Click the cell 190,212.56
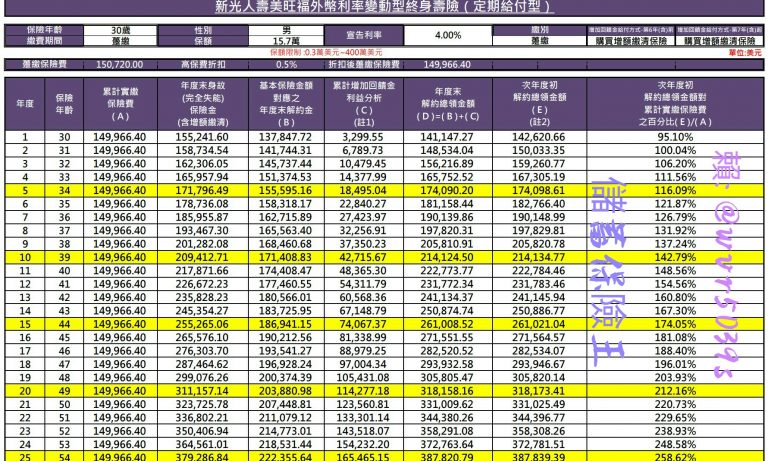 click(286, 338)
